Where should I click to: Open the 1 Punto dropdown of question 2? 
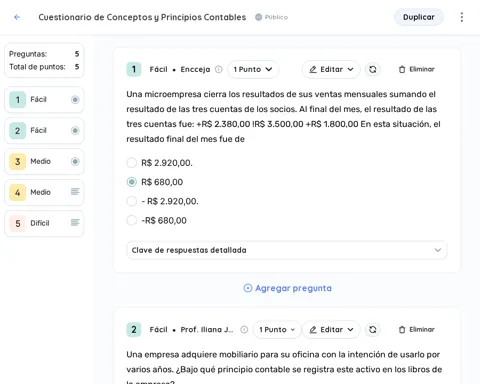pyautogui.click(x=277, y=330)
